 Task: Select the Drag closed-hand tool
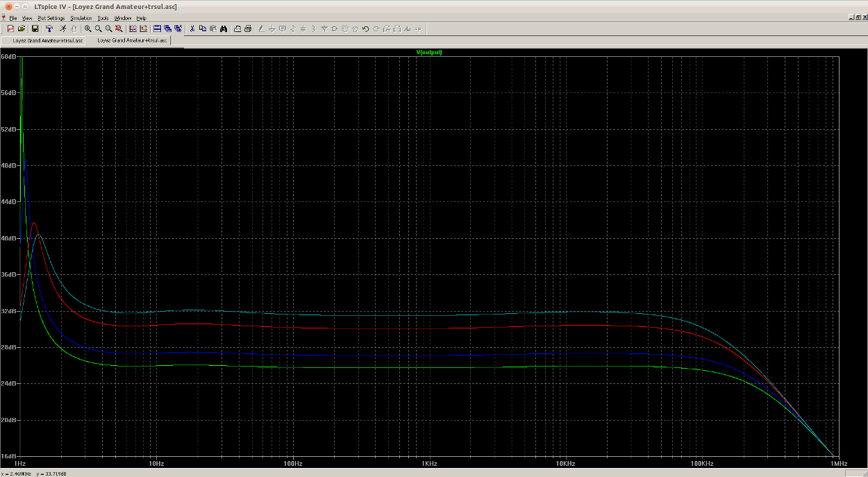click(x=356, y=28)
